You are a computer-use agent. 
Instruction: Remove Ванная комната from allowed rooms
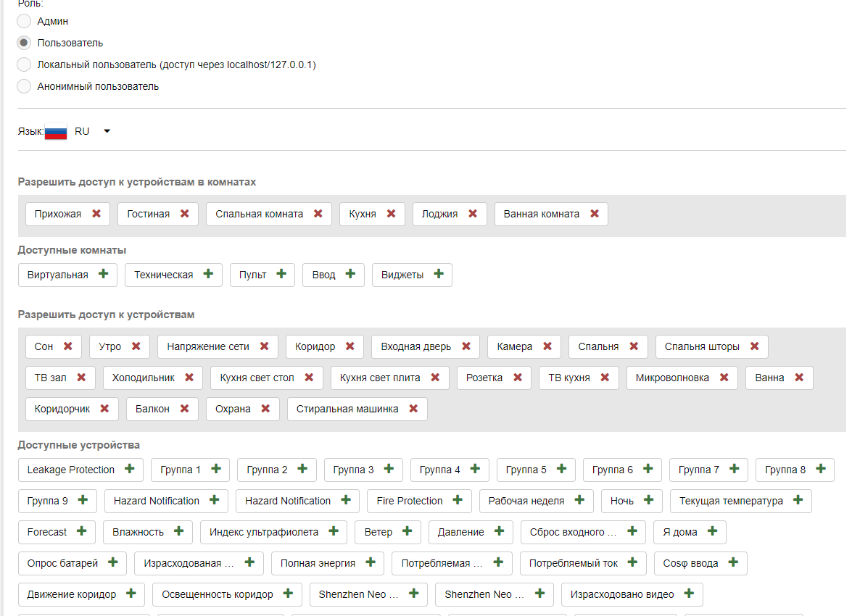point(595,214)
